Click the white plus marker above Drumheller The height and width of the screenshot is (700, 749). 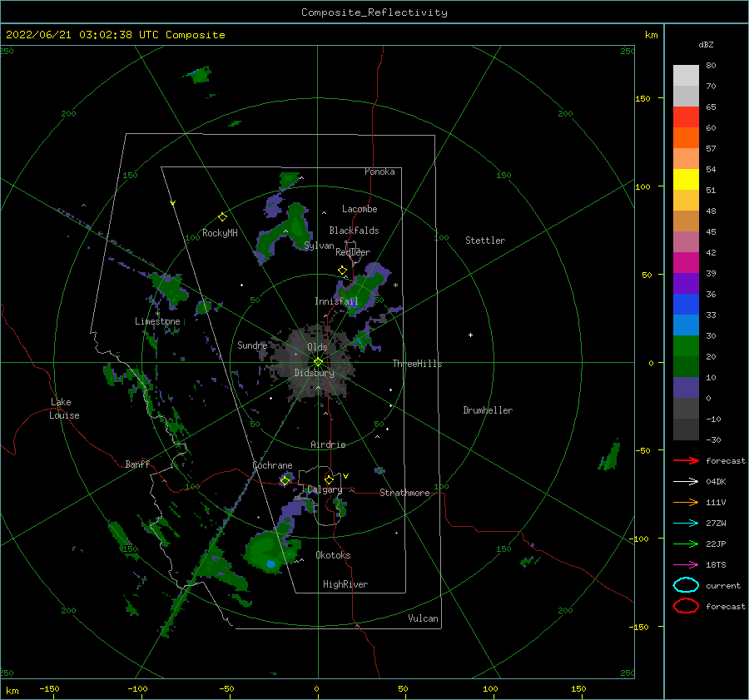pyautogui.click(x=470, y=335)
